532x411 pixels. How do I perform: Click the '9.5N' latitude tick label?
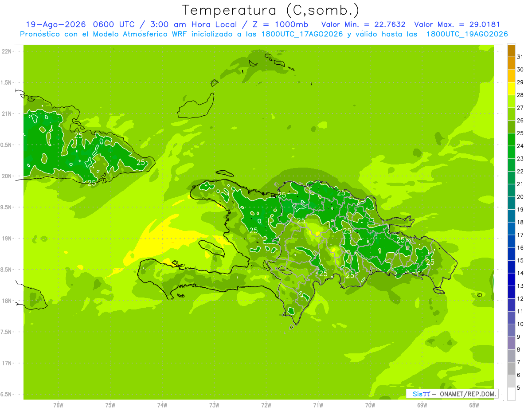(6, 207)
